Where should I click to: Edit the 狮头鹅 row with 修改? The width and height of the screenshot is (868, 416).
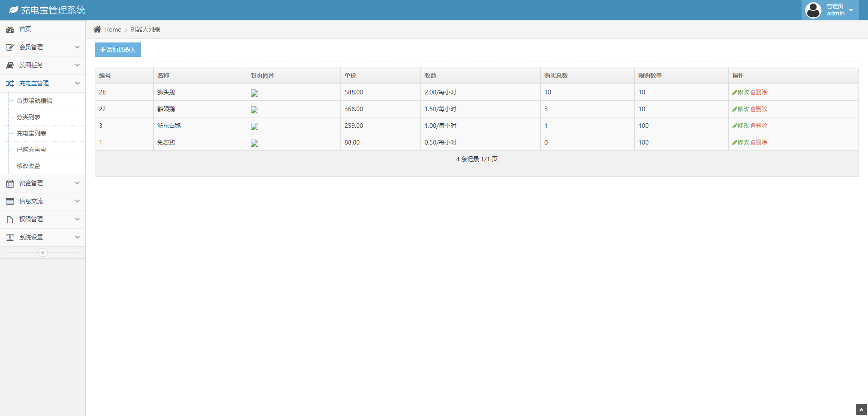click(x=741, y=92)
